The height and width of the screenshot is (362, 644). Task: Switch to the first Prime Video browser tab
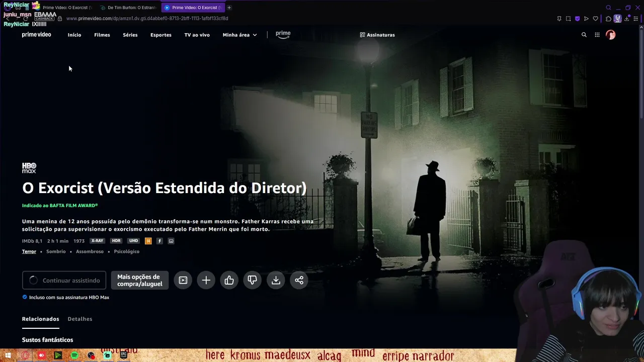(x=63, y=8)
